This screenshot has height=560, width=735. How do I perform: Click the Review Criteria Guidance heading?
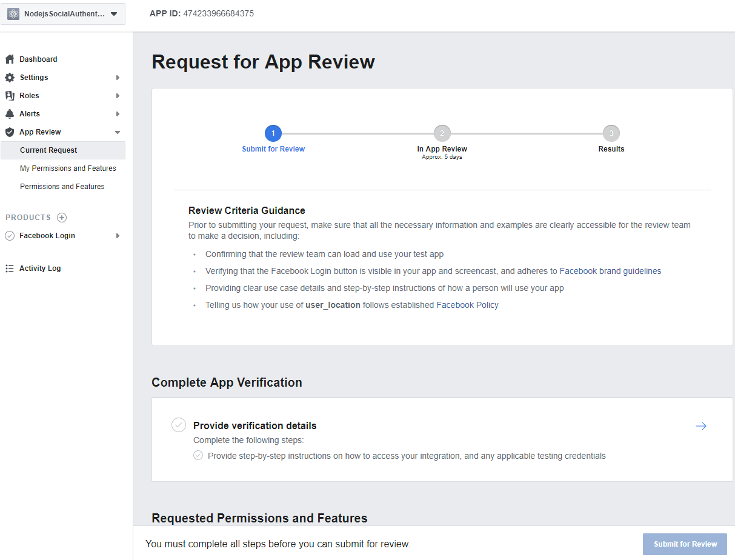point(247,211)
